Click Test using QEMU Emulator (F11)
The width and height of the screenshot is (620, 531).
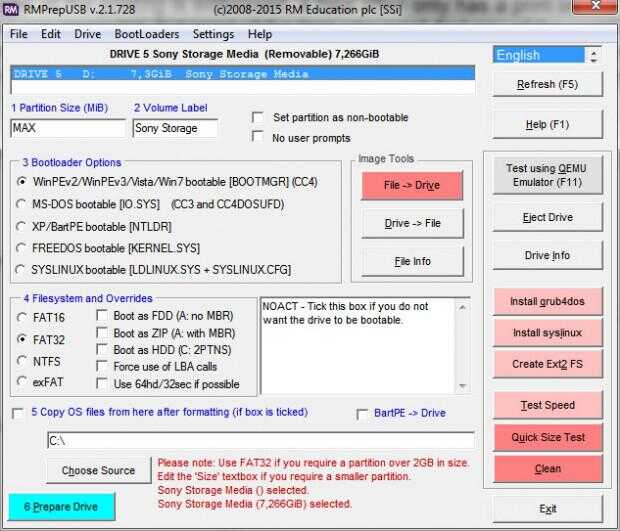point(548,175)
